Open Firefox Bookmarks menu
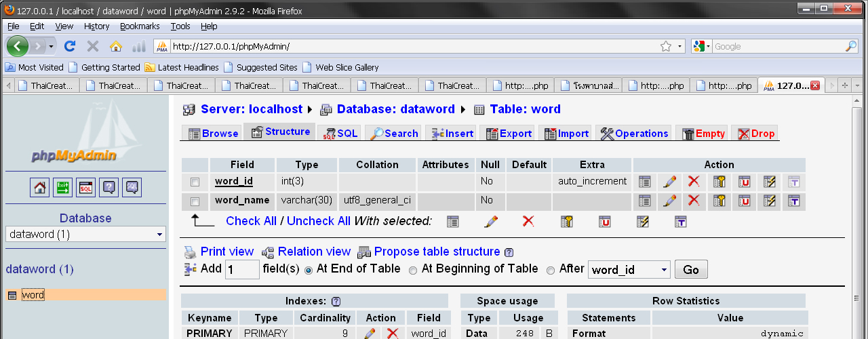 [x=140, y=26]
